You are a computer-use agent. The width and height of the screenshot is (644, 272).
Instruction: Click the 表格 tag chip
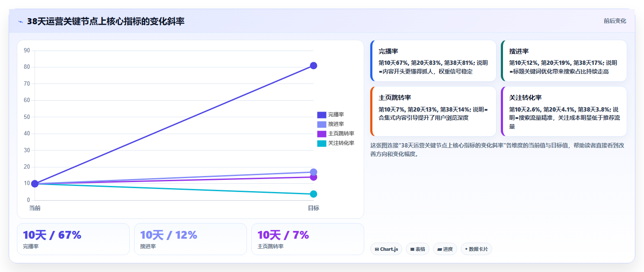pyautogui.click(x=417, y=249)
